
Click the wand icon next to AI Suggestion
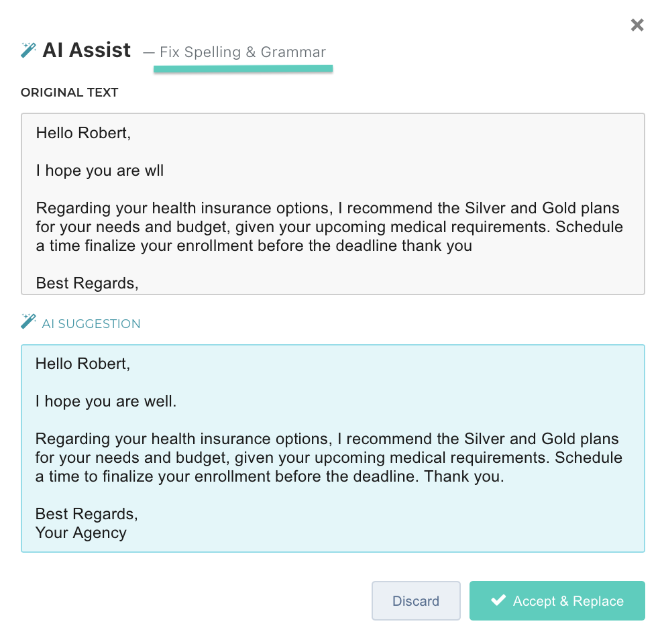pyautogui.click(x=28, y=321)
